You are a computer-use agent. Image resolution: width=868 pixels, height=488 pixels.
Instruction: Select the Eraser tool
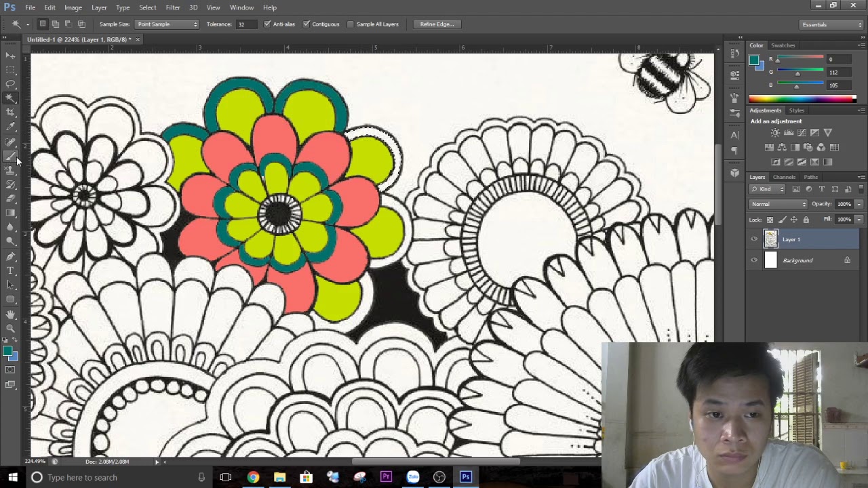click(10, 199)
